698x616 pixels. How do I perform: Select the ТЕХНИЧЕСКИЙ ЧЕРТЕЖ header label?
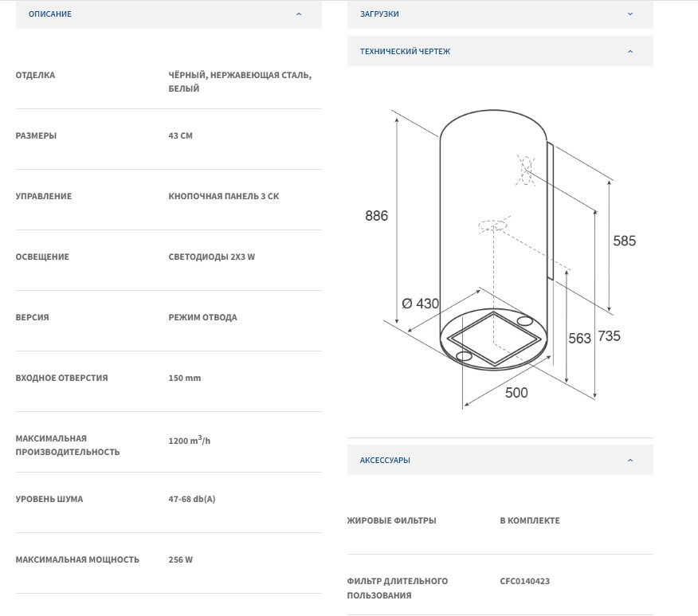click(x=405, y=52)
